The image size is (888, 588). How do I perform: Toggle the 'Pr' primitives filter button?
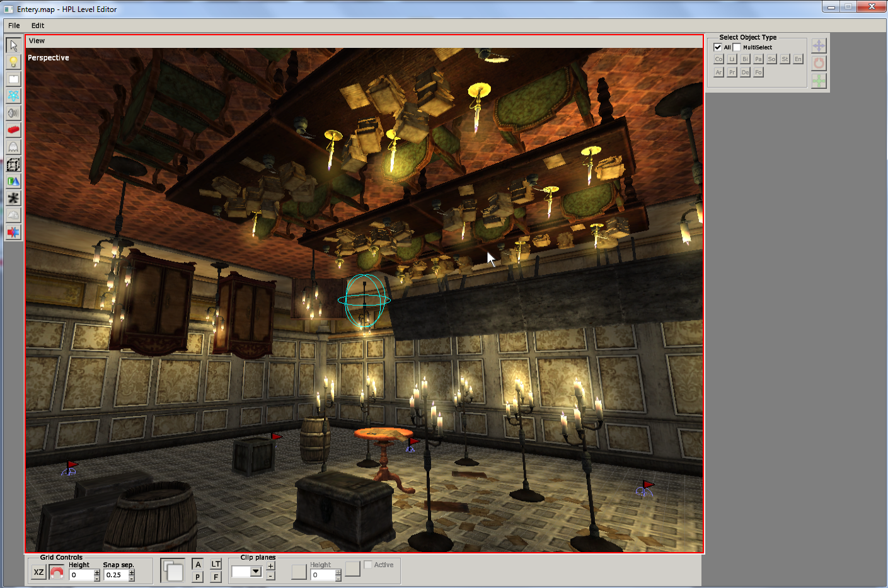click(x=732, y=72)
